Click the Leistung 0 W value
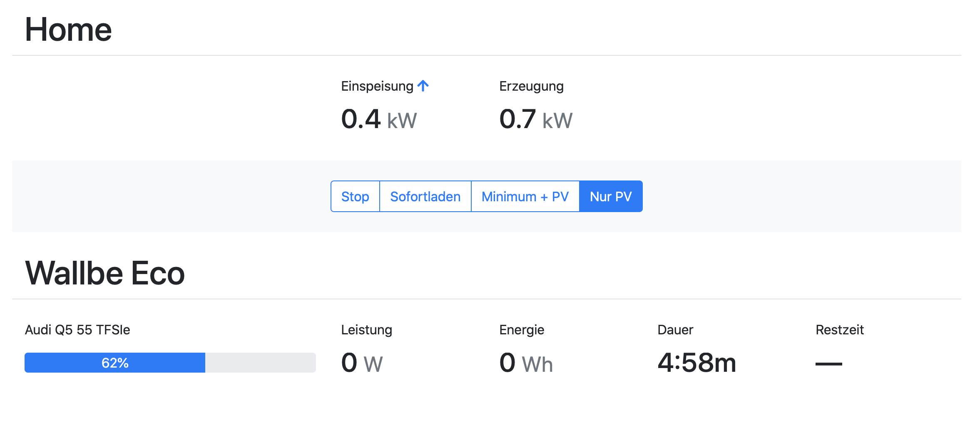Screen dimensions: 980x430 pyautogui.click(x=362, y=363)
